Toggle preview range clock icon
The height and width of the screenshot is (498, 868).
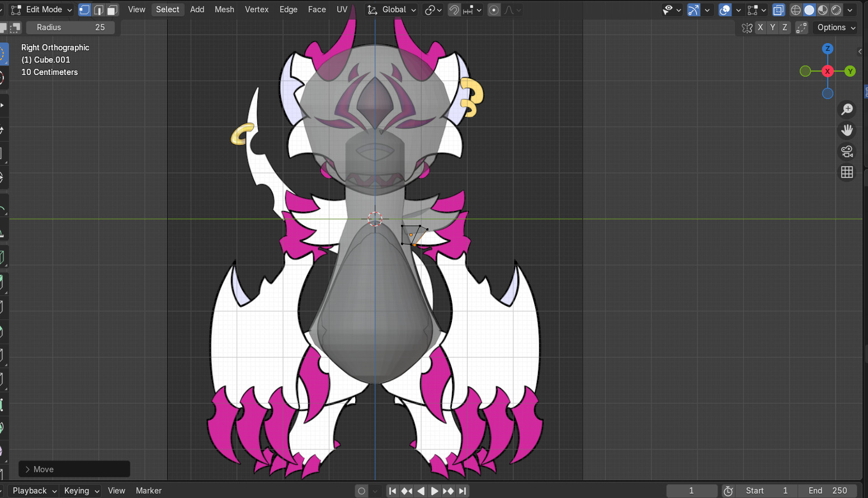pyautogui.click(x=728, y=491)
